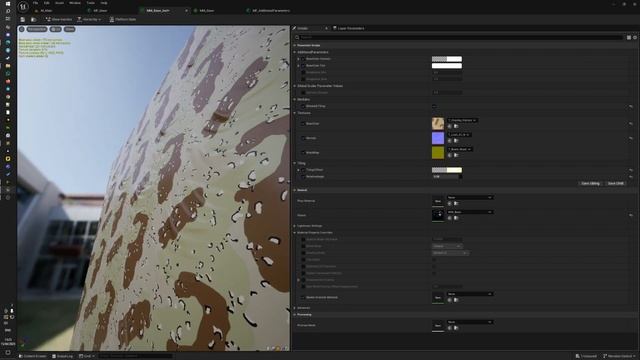Select the Details tab
The height and width of the screenshot is (360, 640).
click(x=302, y=28)
